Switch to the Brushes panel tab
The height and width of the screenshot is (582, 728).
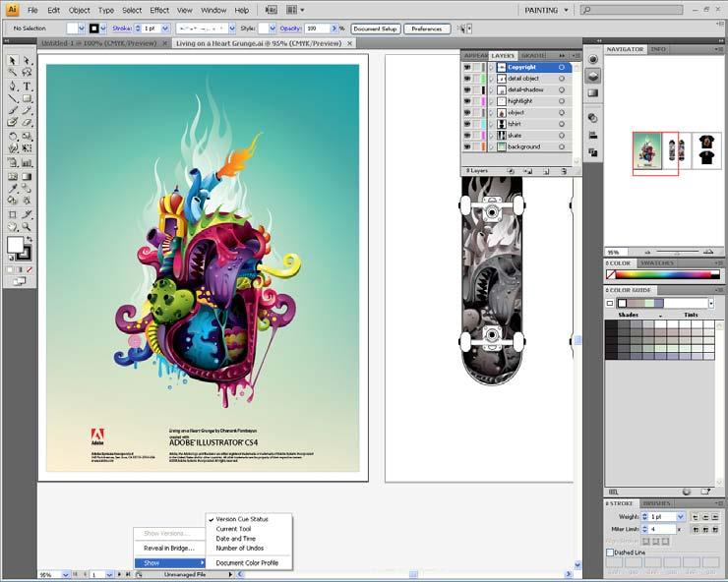tap(656, 503)
